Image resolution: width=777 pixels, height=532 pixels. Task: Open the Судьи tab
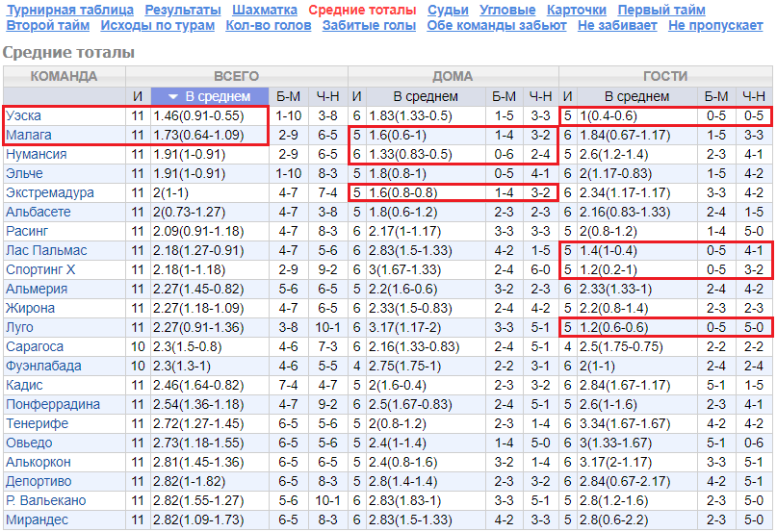click(x=448, y=10)
